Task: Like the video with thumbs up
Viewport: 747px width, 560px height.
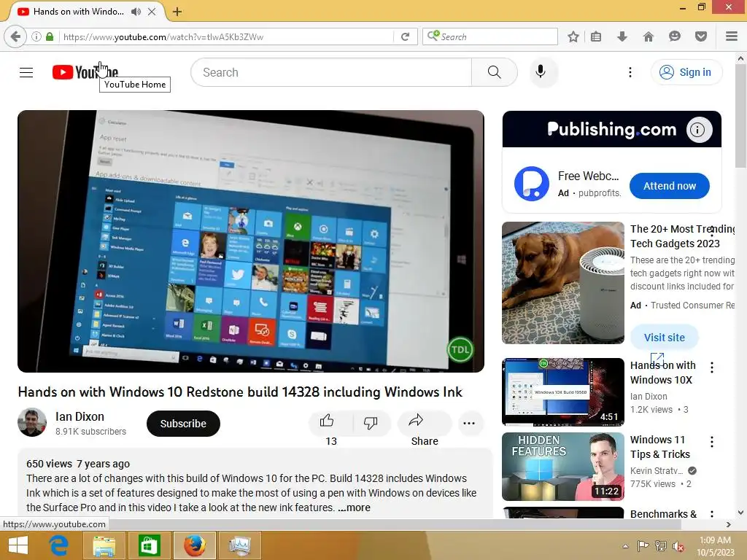Action: coord(327,421)
